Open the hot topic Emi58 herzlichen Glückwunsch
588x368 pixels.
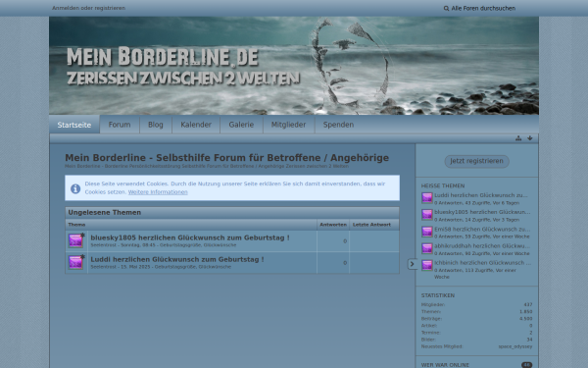click(482, 229)
